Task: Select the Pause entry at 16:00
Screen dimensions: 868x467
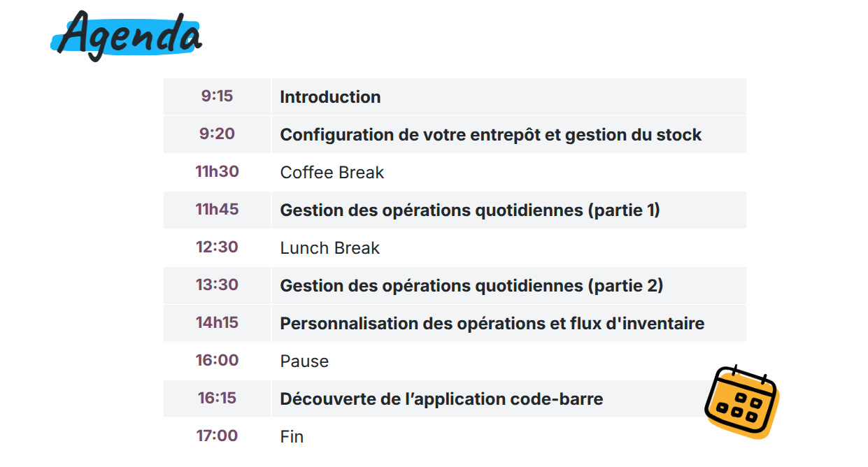Action: tap(304, 361)
